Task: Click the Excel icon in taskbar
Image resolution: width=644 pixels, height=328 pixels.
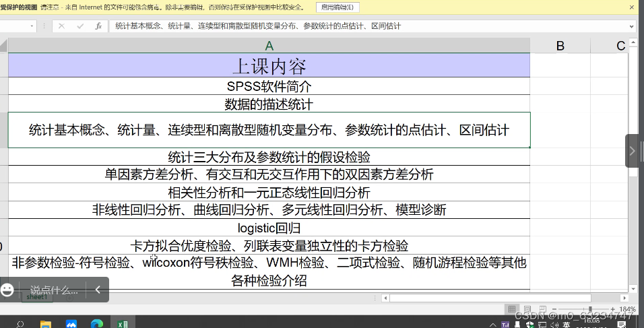Action: (x=123, y=325)
